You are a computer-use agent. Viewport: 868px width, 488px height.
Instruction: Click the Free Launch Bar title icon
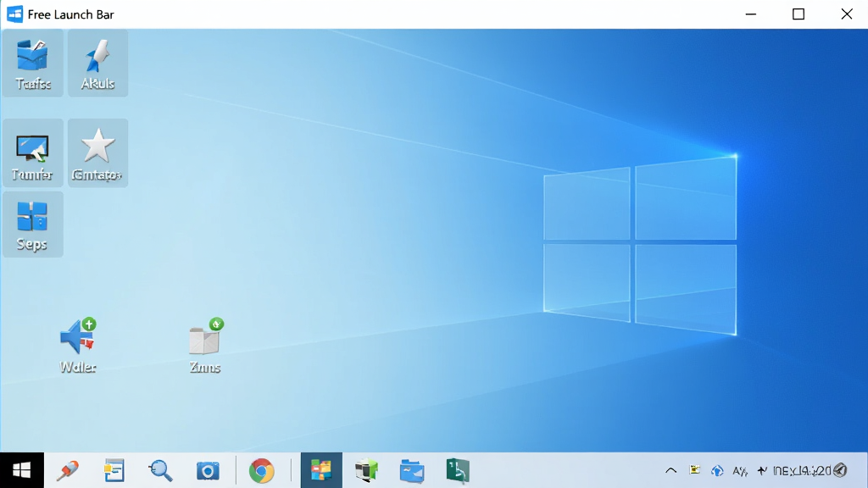coord(15,14)
